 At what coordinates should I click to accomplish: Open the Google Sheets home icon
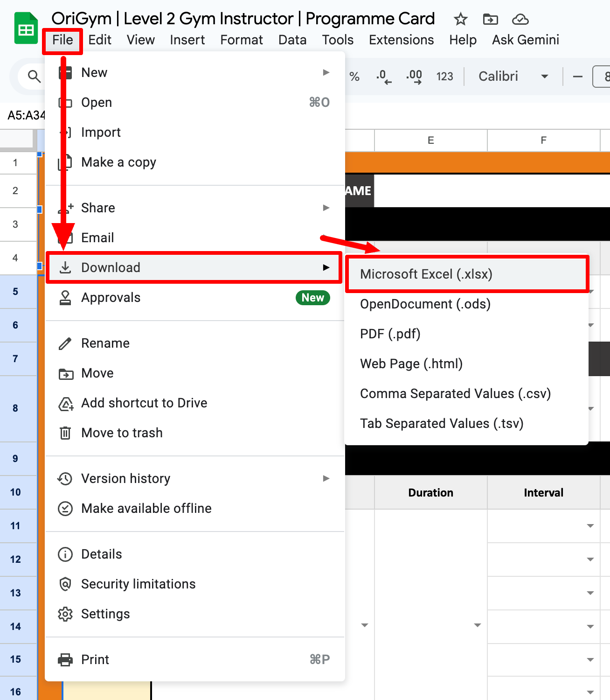tap(26, 28)
